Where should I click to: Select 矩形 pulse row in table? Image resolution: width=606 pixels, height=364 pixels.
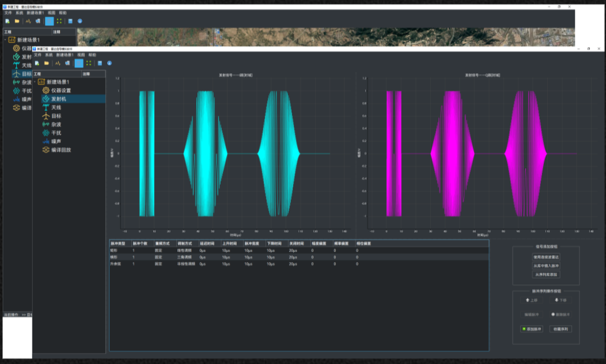299,251
